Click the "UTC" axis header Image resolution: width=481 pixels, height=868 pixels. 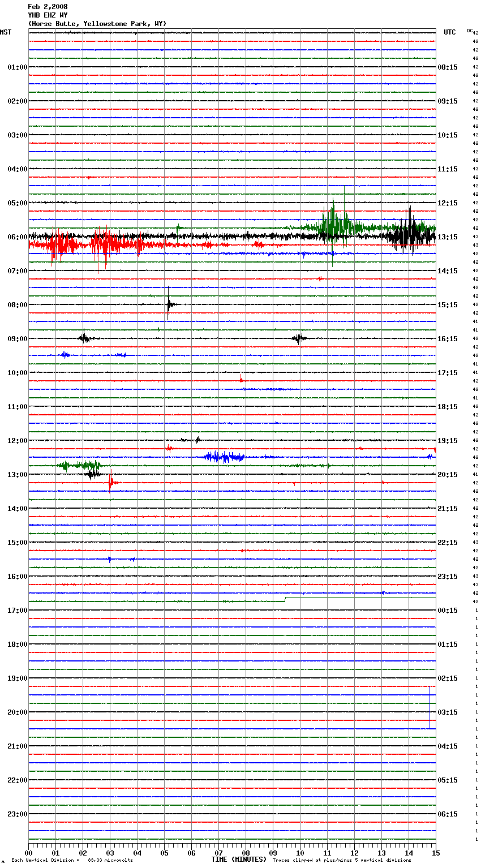pos(450,32)
